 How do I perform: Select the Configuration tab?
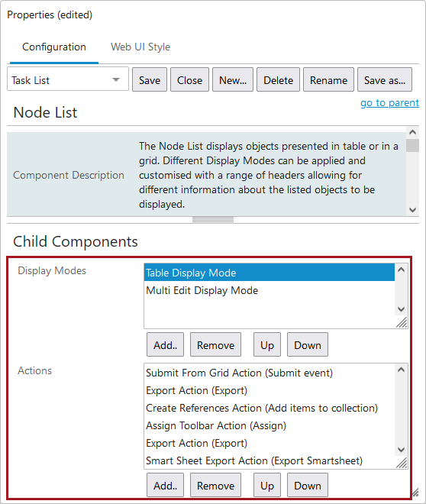[x=54, y=47]
